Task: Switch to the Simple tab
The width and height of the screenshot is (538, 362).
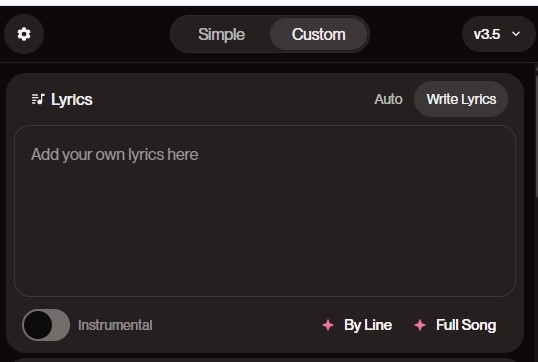Action: pos(221,34)
